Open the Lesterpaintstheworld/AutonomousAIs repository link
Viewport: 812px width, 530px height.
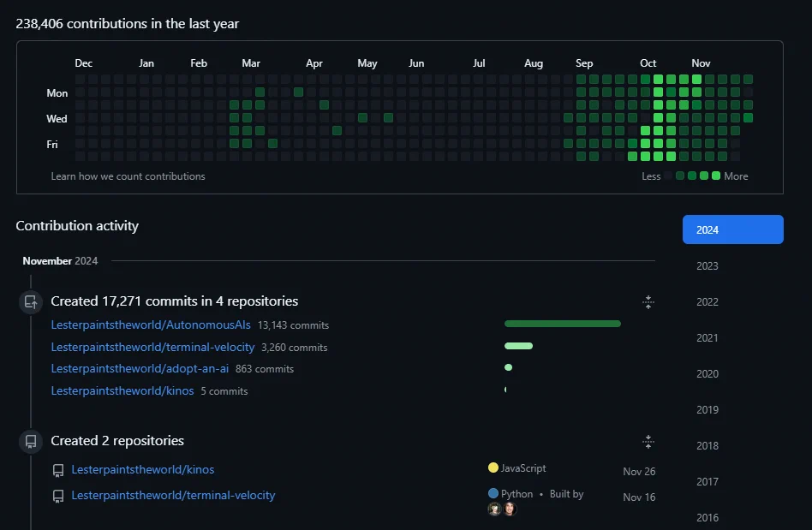coord(151,325)
